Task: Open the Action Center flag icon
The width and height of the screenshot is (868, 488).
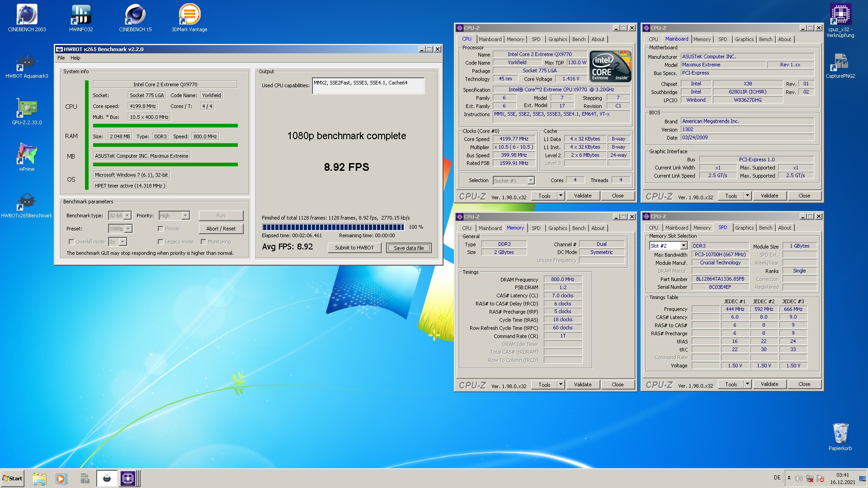Action: click(821, 479)
